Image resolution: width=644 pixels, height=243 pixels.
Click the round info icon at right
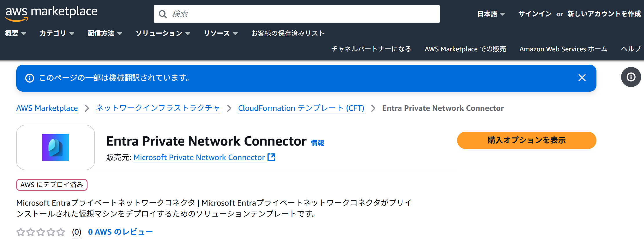631,77
